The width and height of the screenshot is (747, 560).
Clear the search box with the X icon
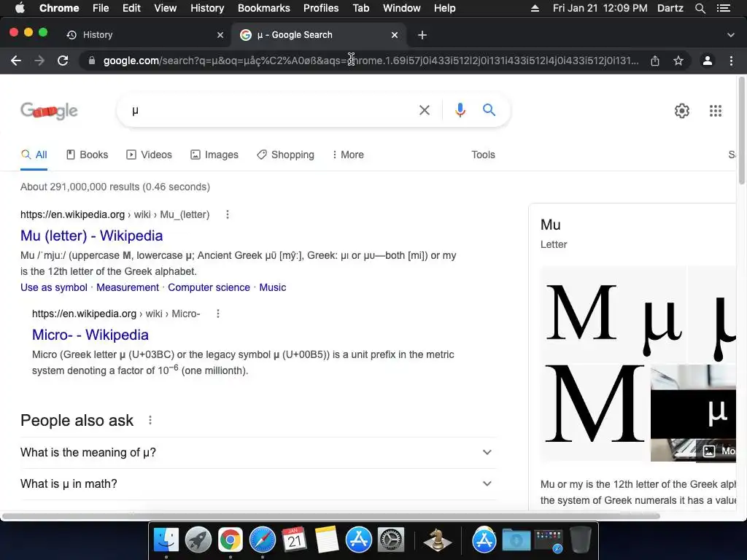[424, 110]
